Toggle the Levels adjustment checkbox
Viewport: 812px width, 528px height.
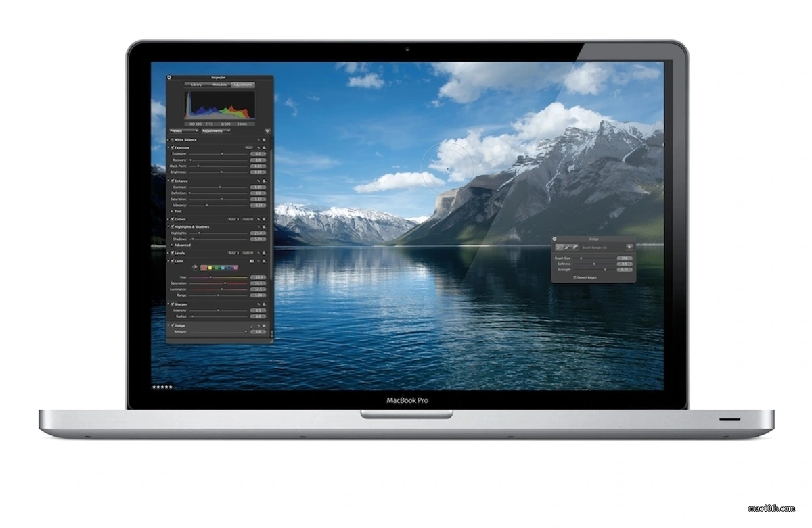click(x=172, y=253)
